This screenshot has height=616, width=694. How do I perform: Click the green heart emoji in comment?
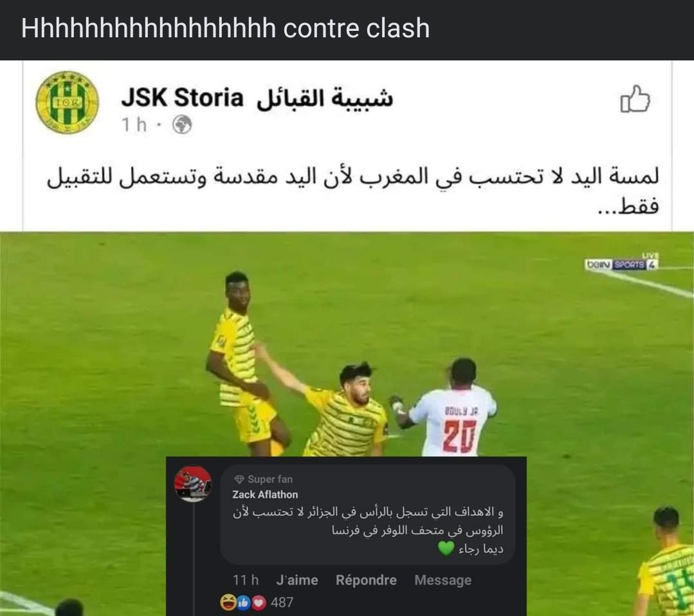tap(446, 548)
